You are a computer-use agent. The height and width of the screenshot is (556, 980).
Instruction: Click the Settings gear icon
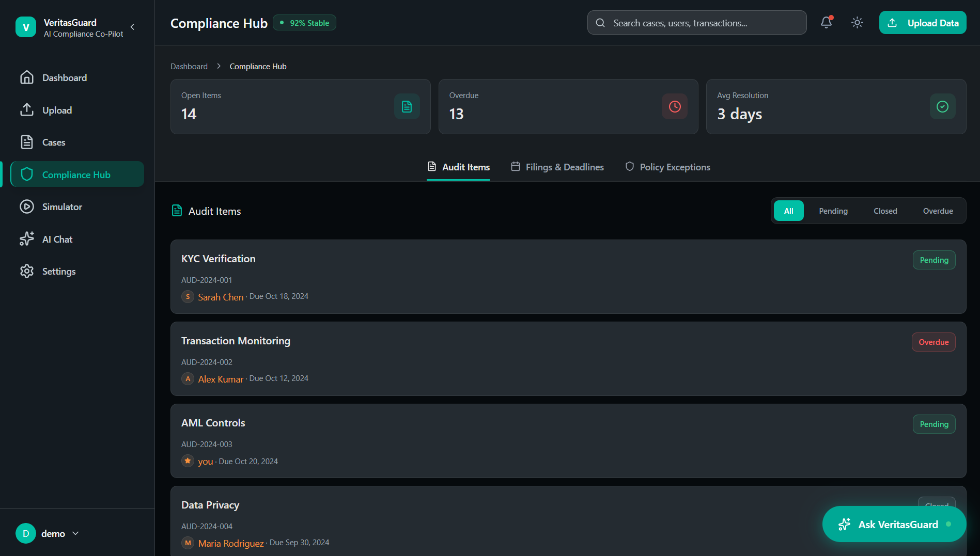pyautogui.click(x=27, y=271)
